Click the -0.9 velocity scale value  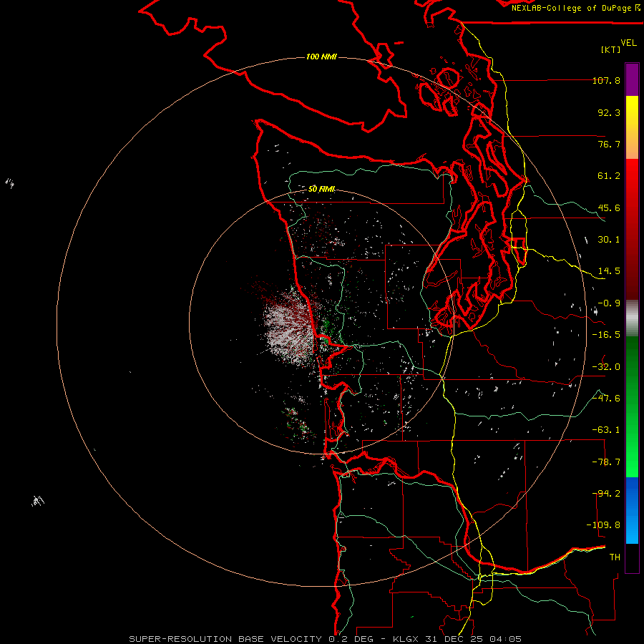pyautogui.click(x=609, y=303)
